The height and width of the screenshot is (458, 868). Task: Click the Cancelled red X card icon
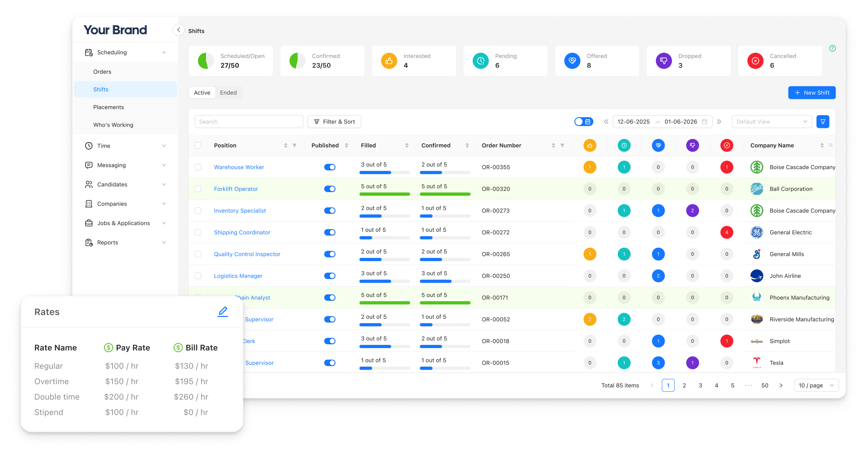755,61
